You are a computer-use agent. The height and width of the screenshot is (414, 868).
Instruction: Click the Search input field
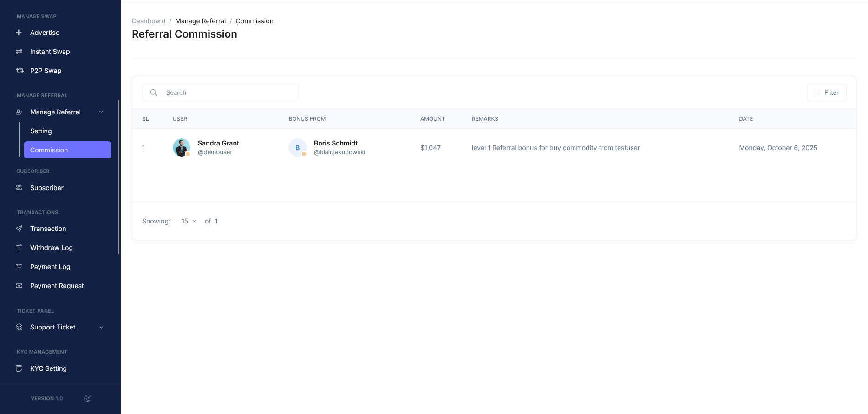click(228, 92)
